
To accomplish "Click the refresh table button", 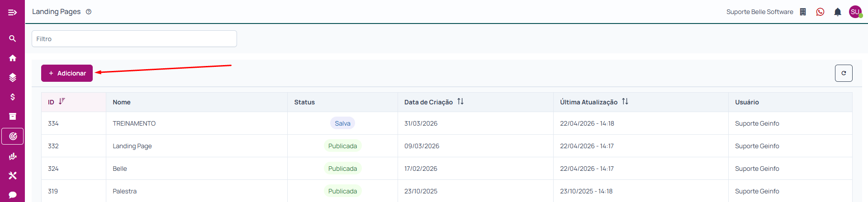I will [x=843, y=73].
